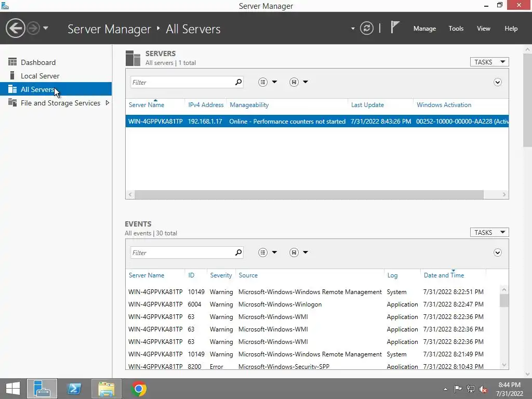This screenshot has height=399, width=532.
Task: Open the View menu
Action: [x=483, y=29]
